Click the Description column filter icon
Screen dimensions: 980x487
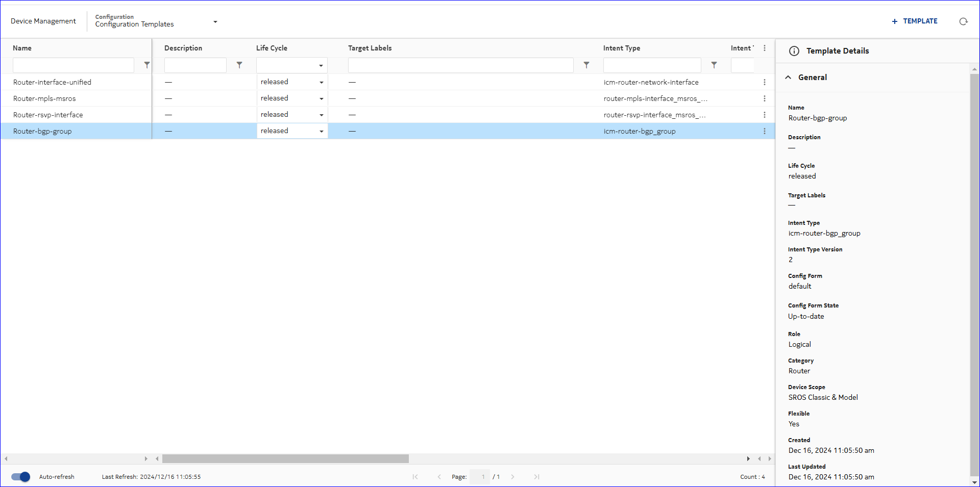pyautogui.click(x=239, y=65)
